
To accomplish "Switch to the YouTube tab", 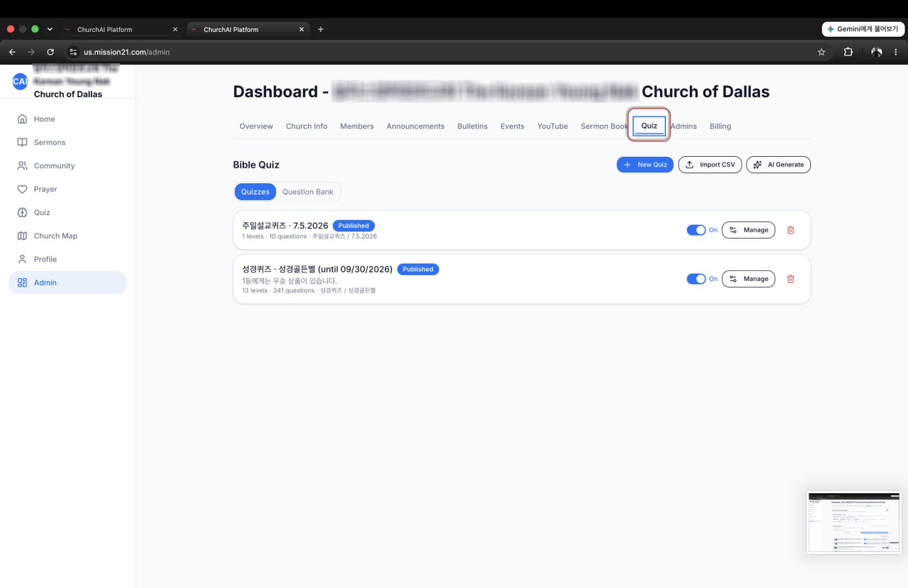I will click(x=552, y=126).
